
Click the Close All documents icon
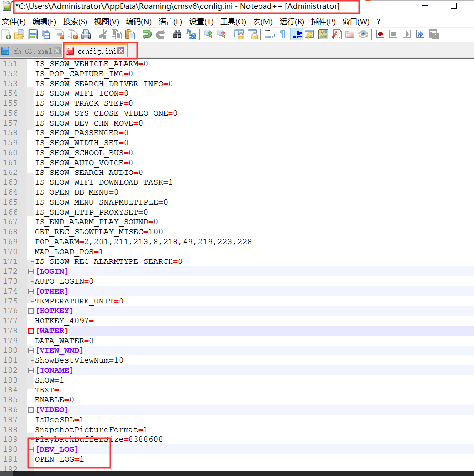point(73,34)
